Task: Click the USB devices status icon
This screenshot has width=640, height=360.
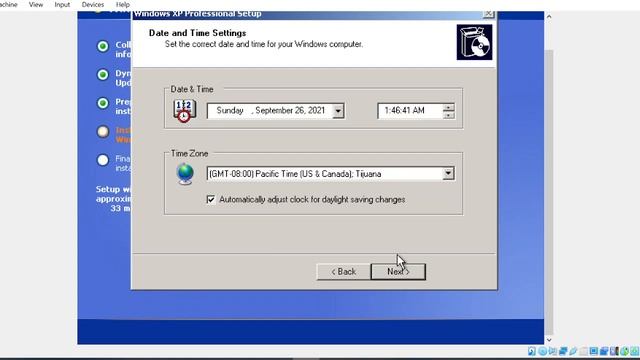Action: pos(573,351)
